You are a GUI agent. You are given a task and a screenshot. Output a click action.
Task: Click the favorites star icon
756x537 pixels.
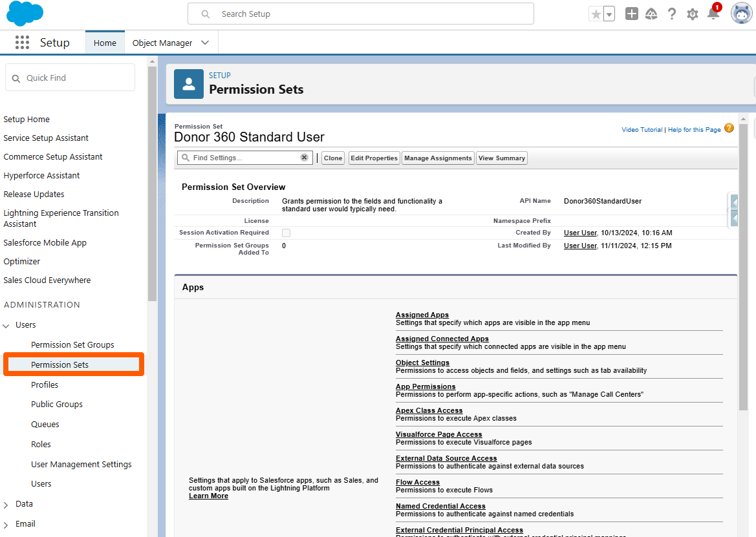596,14
